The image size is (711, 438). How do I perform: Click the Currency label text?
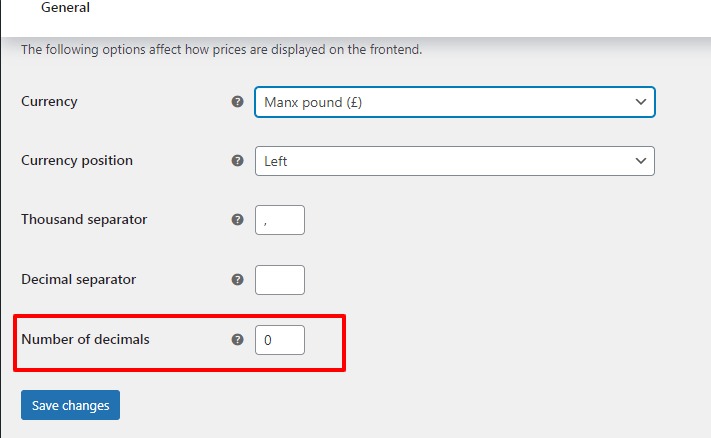click(49, 102)
